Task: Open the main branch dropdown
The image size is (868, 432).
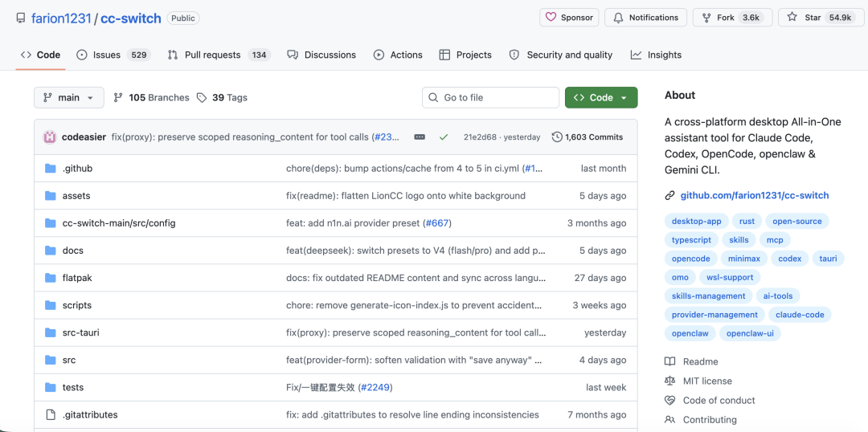Action: [x=68, y=97]
